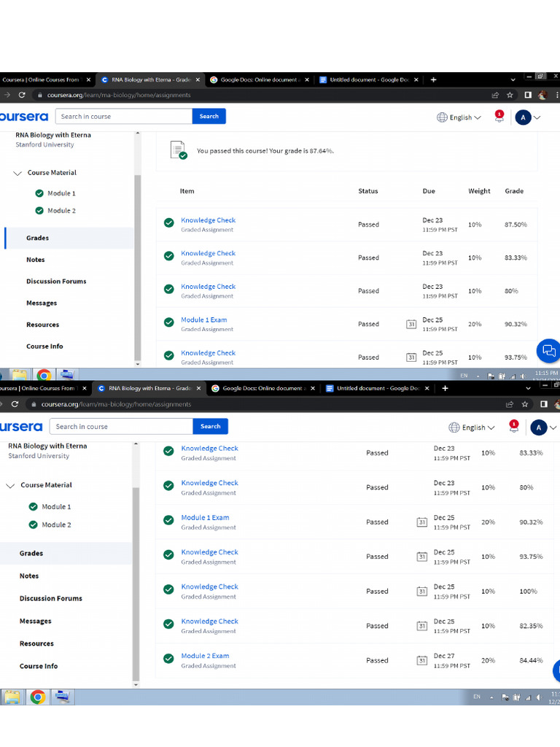
Task: Click green checkmark next to Module 2 Exam
Action: pyautogui.click(x=168, y=660)
